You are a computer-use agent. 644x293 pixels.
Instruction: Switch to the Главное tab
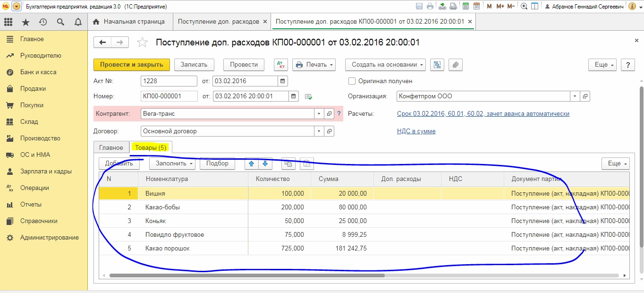click(x=111, y=147)
